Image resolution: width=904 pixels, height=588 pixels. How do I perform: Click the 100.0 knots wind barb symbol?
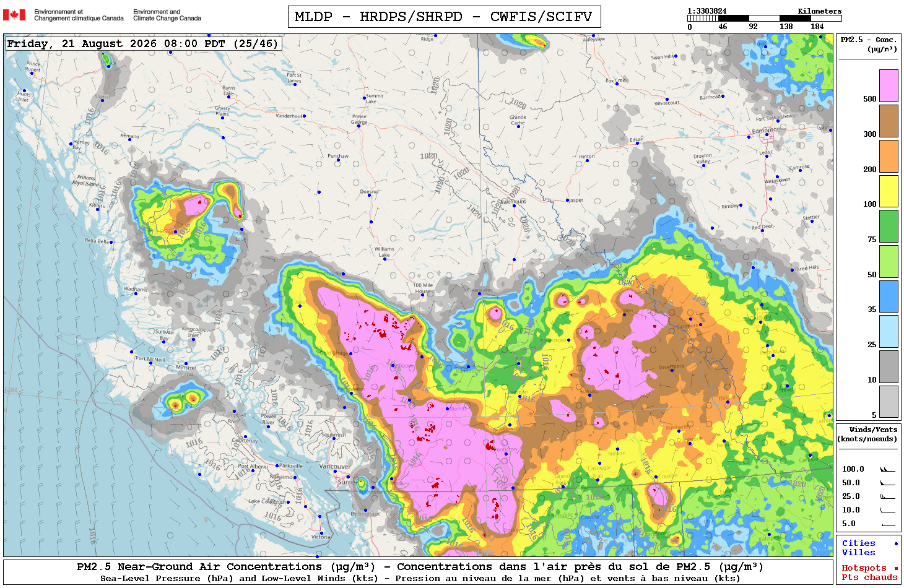[x=887, y=469]
